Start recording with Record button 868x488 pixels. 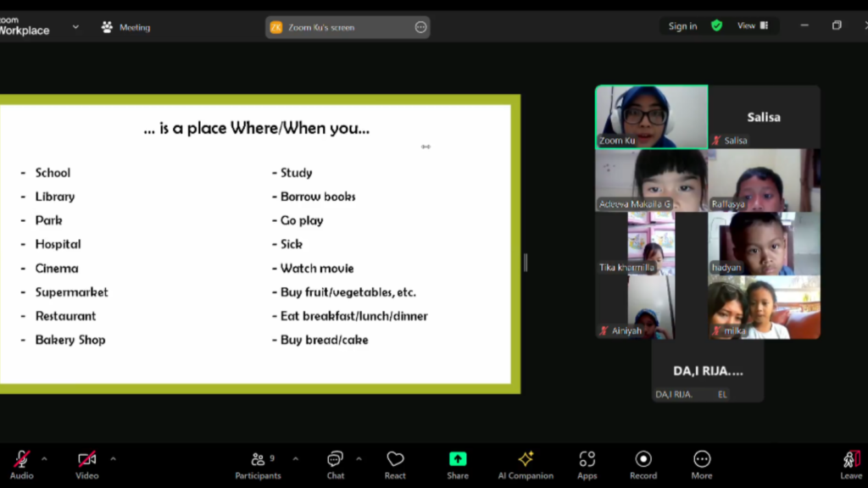(643, 464)
